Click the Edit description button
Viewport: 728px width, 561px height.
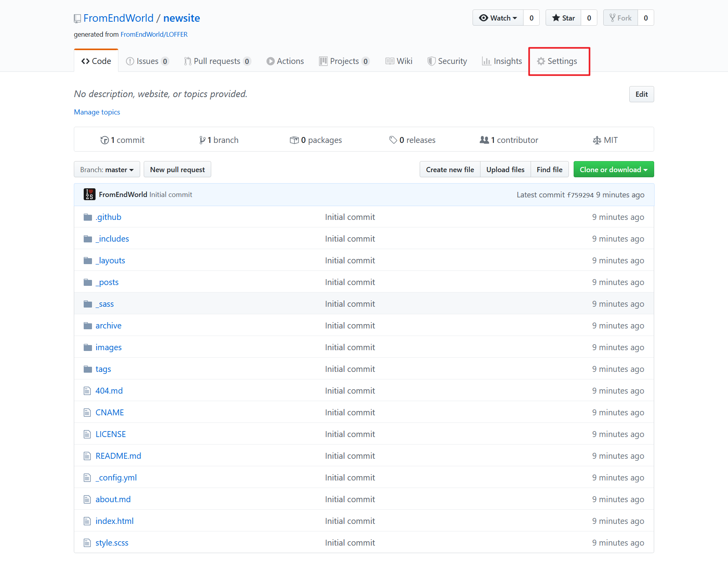[642, 94]
